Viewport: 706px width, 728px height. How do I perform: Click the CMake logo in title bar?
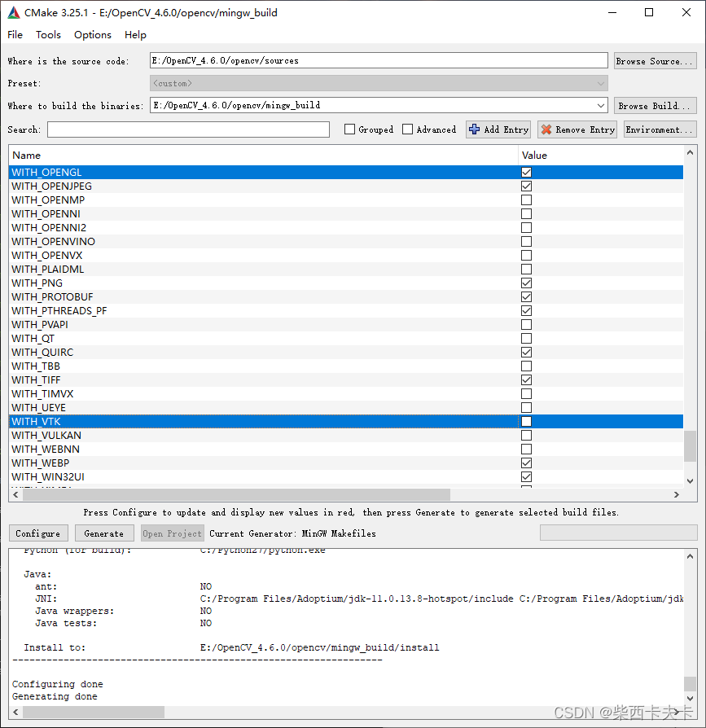[14, 12]
